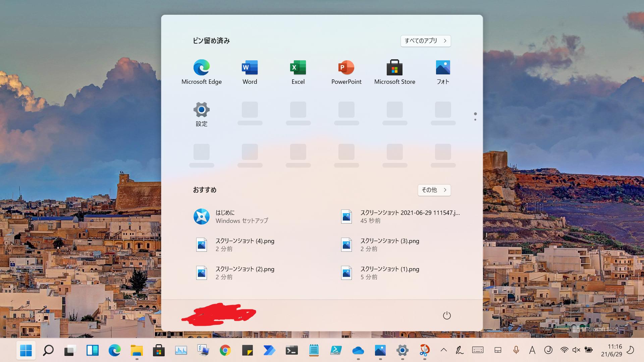
Task: Toggle the touch keyboard tray icon
Action: (x=478, y=350)
